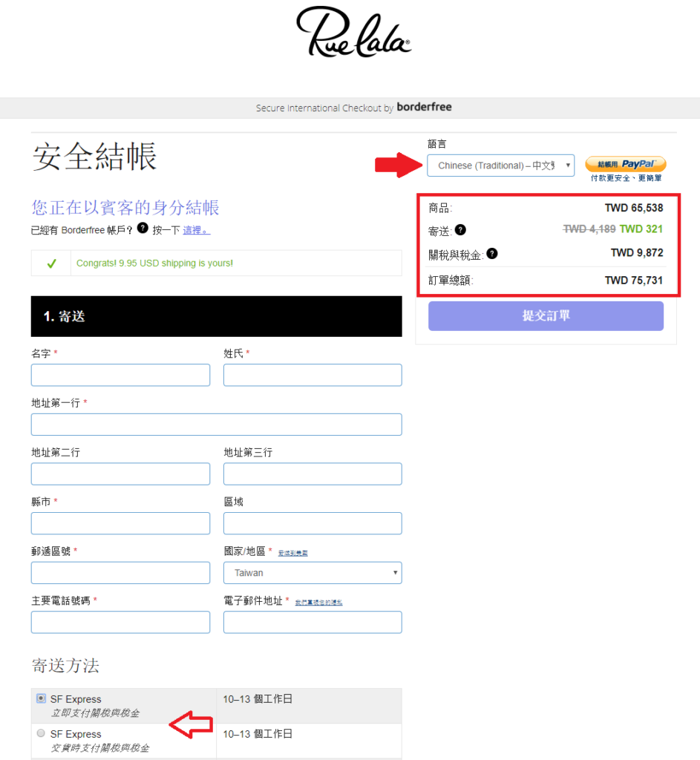Screen dimensions: 700x760
Task: Focus the 姓氏 text field
Action: pyautogui.click(x=313, y=375)
